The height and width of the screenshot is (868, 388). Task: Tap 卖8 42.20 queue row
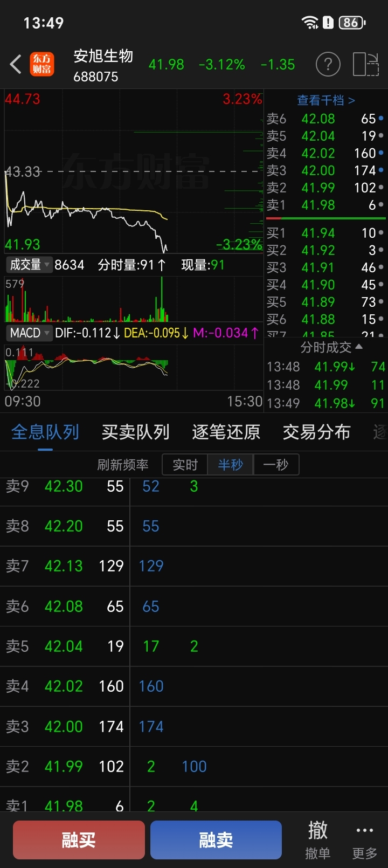point(194,526)
